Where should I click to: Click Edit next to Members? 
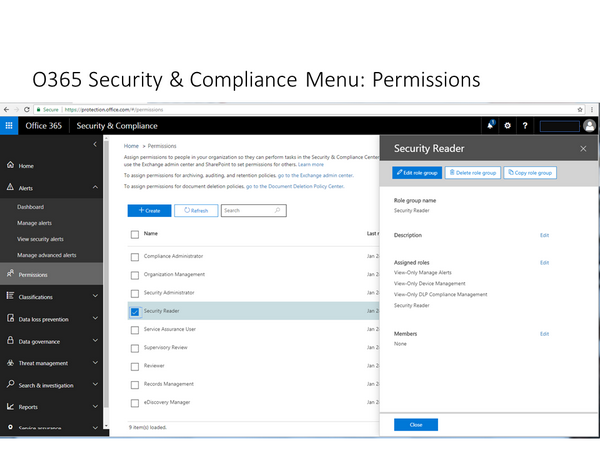coord(545,334)
